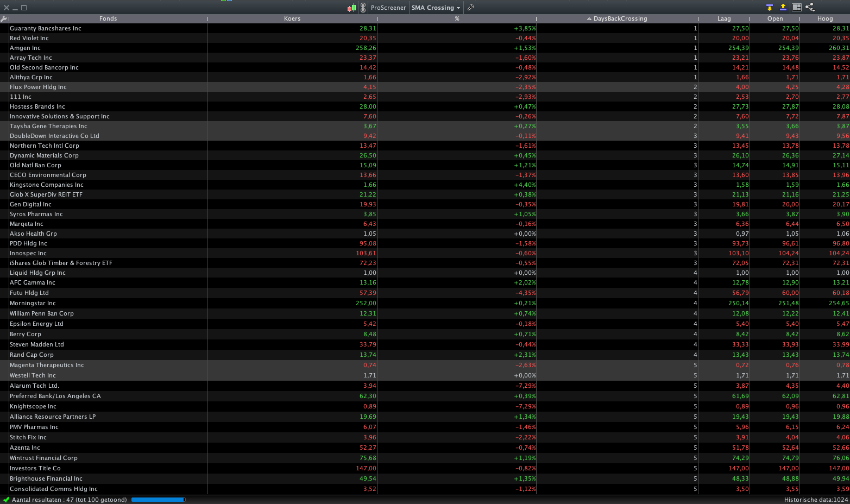
Task: Sort by the Open column header
Action: click(775, 18)
